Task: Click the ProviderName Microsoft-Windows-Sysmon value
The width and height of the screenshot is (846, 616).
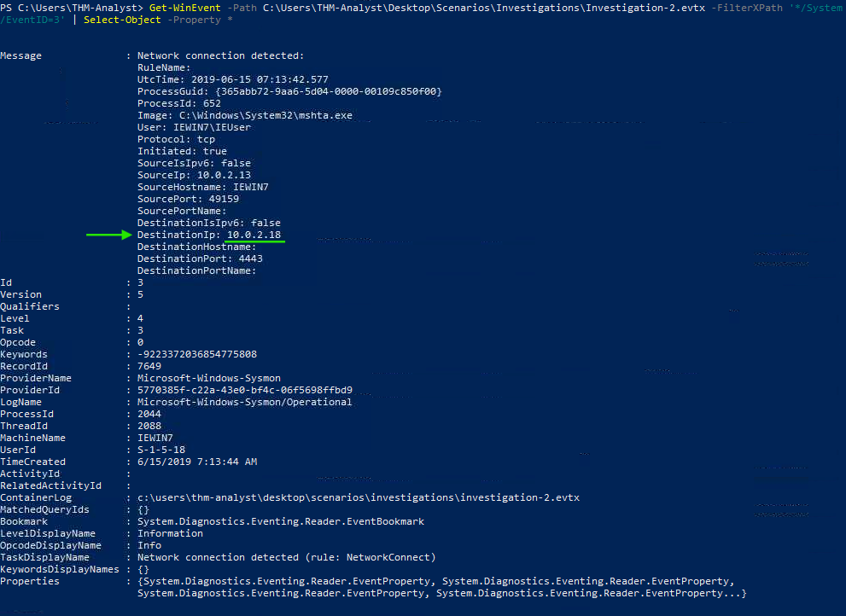Action: (x=209, y=378)
